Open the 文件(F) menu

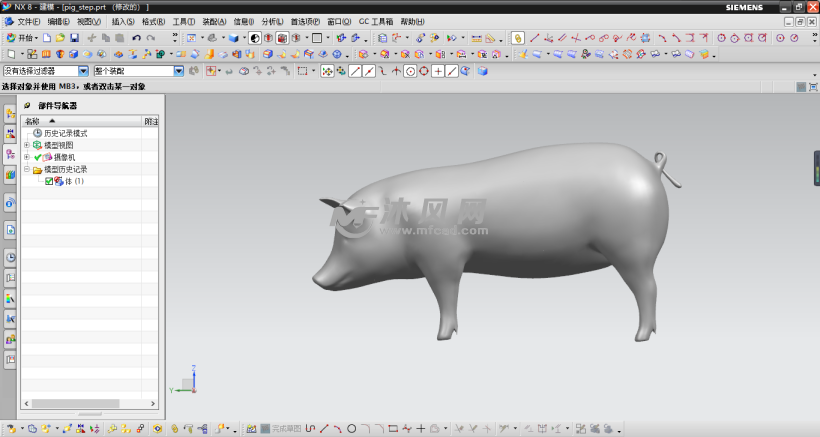[29, 21]
